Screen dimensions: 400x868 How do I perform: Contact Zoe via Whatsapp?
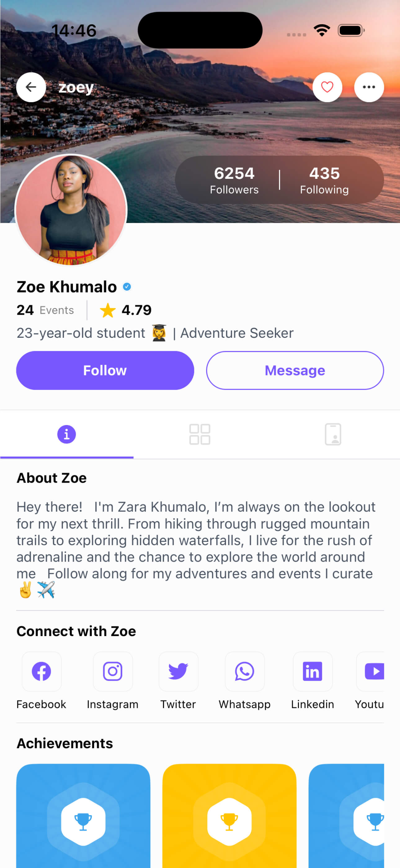(244, 671)
